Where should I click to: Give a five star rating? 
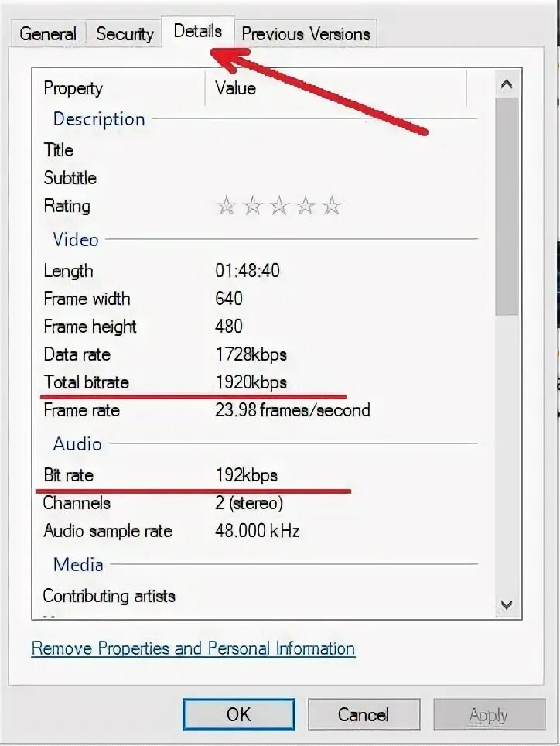(x=332, y=206)
